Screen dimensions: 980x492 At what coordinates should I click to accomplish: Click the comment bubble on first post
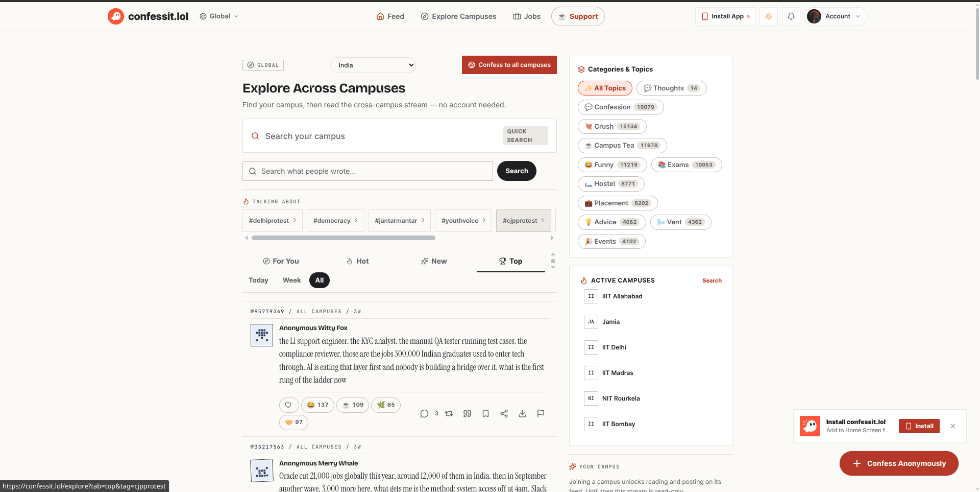point(424,414)
